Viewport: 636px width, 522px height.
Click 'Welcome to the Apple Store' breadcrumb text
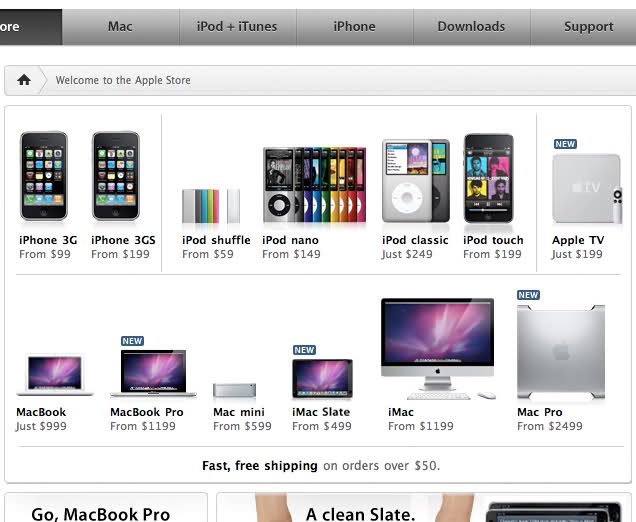point(123,80)
